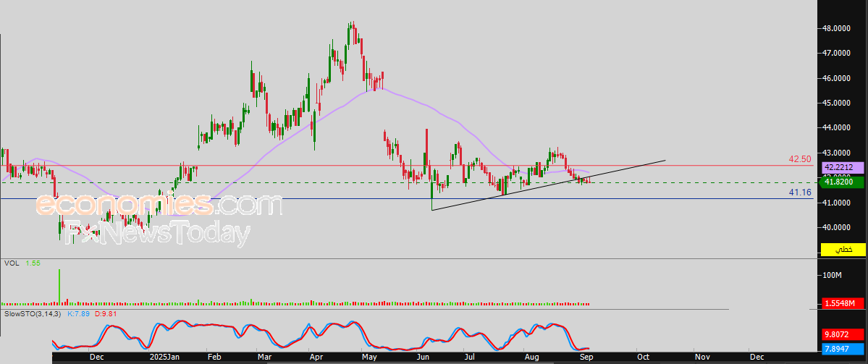868x364 pixels.
Task: Click the 41.0000 price axis label
Action: (835, 203)
